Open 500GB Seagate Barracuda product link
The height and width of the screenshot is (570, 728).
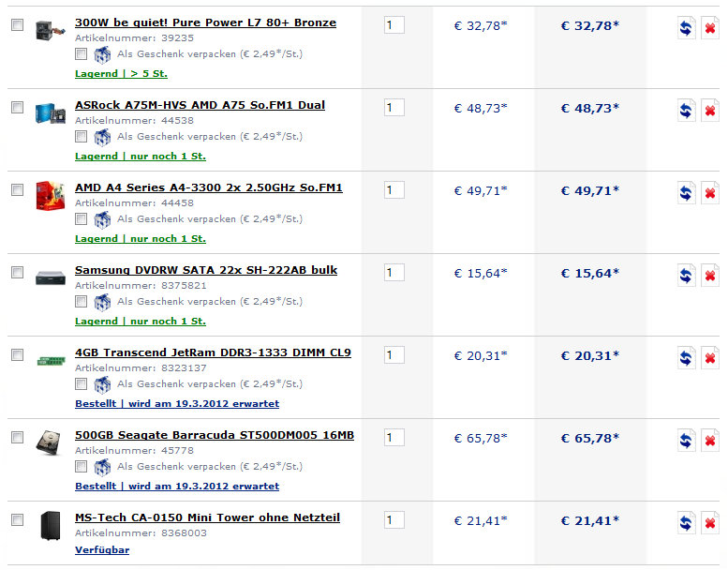[x=215, y=435]
